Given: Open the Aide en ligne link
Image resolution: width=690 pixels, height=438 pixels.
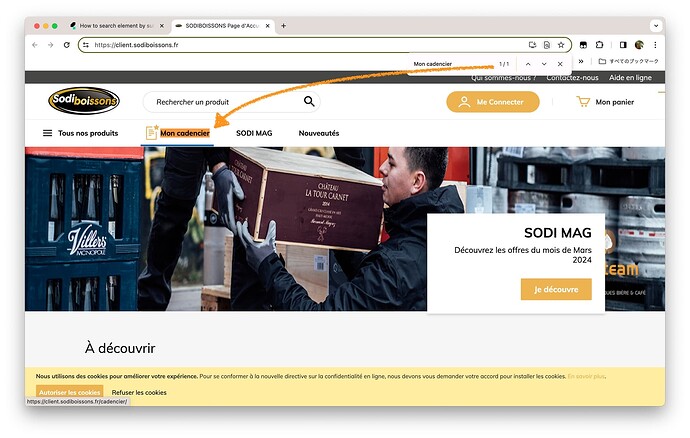Looking at the screenshot, I should point(630,77).
